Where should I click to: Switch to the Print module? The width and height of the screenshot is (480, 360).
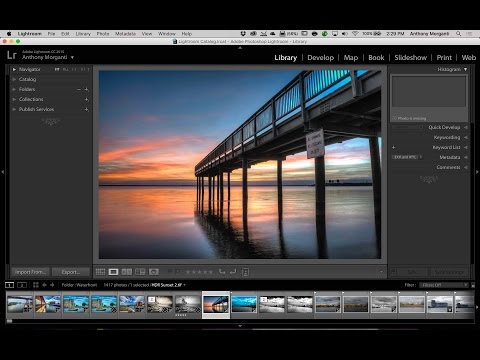tap(444, 58)
